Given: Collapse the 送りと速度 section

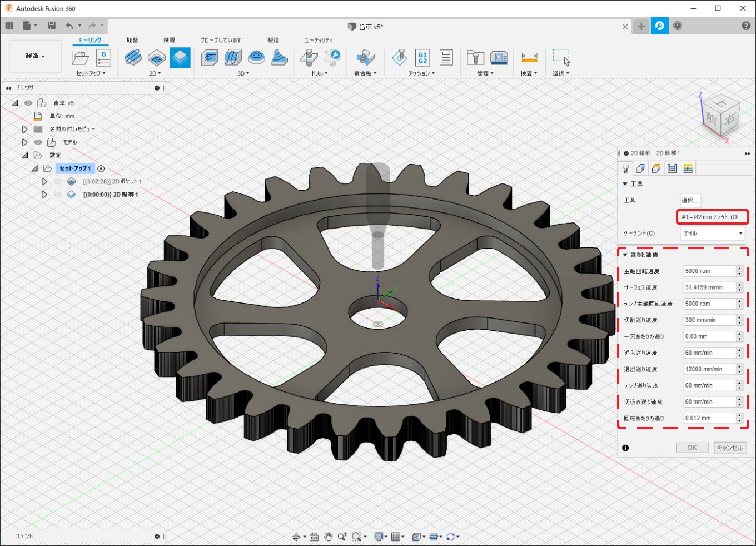Looking at the screenshot, I should tap(625, 255).
